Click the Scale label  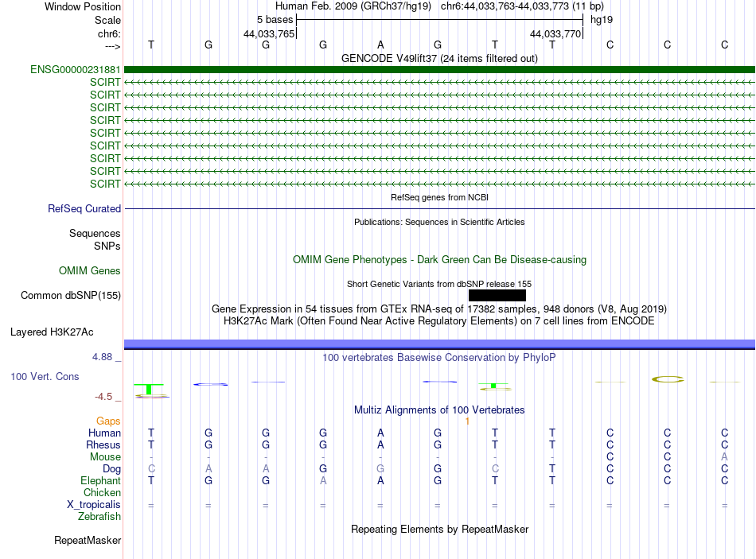(x=107, y=20)
